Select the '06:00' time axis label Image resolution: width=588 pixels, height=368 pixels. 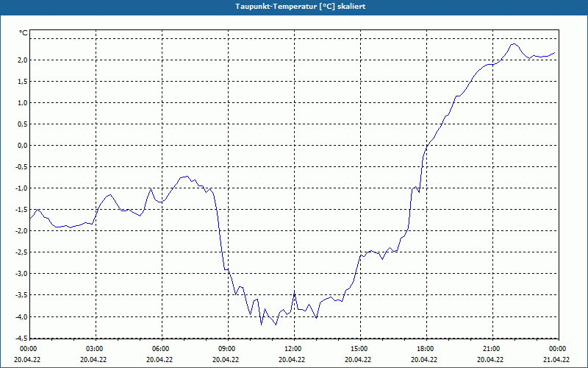pyautogui.click(x=159, y=349)
